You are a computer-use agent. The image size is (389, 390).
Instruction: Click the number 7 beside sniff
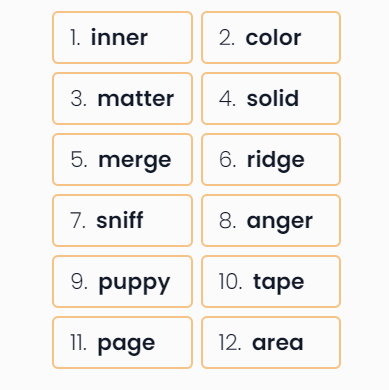tap(78, 221)
